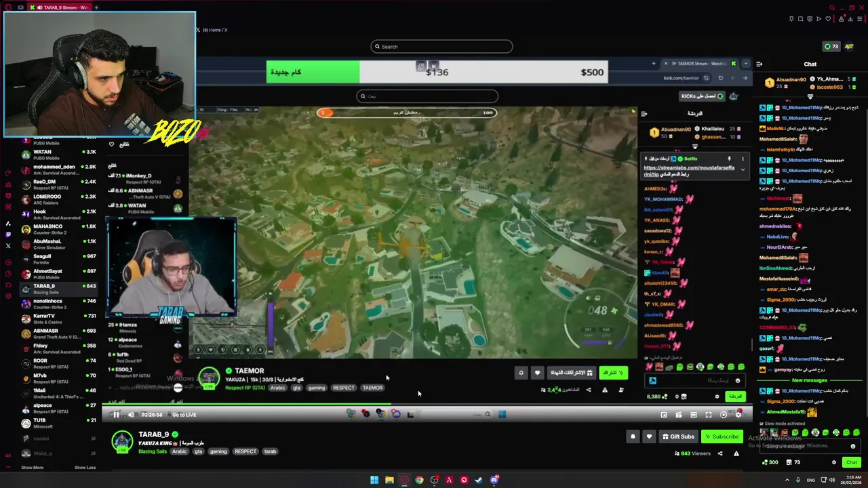
Task: Open the Steam icon in the taskbar
Action: (x=479, y=480)
